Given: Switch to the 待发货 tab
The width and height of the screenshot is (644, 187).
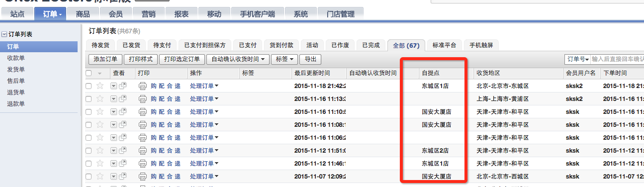Looking at the screenshot, I should (x=101, y=45).
